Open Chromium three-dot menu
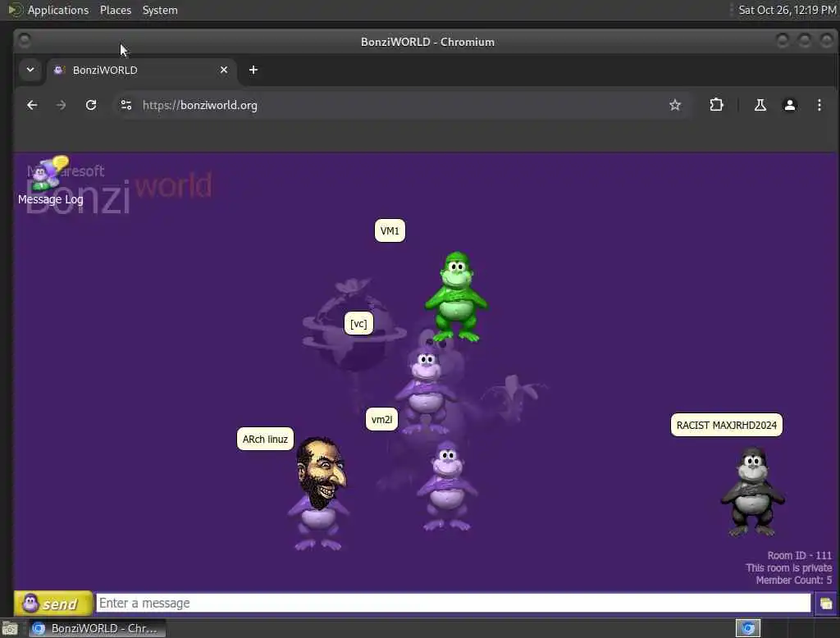The width and height of the screenshot is (840, 638). pyautogui.click(x=819, y=105)
